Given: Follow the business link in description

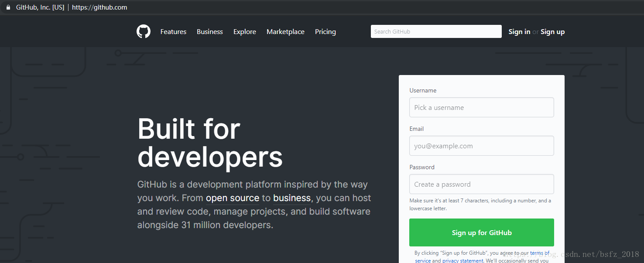Looking at the screenshot, I should pos(292,198).
